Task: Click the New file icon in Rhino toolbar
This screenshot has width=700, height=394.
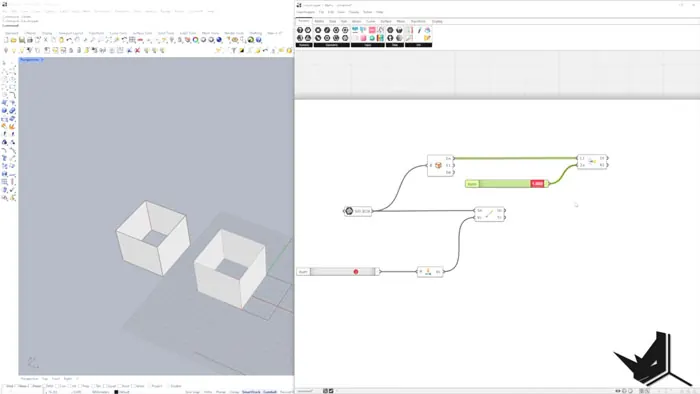Action: point(6,40)
